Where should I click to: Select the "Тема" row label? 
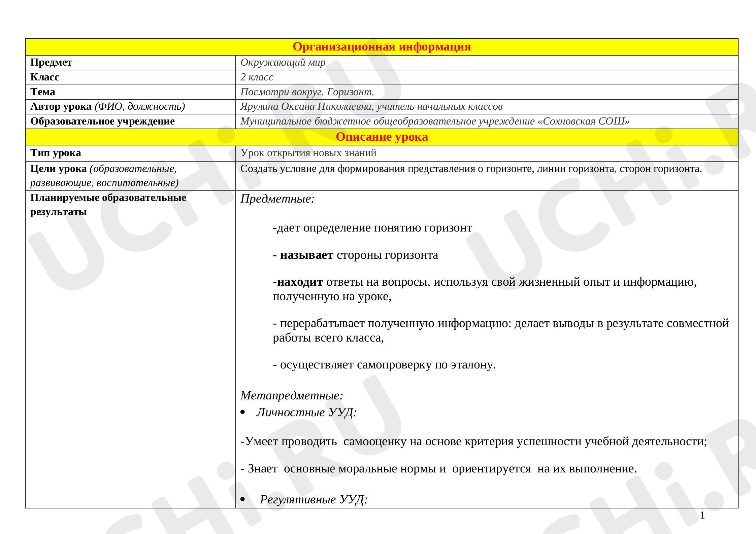[x=43, y=92]
